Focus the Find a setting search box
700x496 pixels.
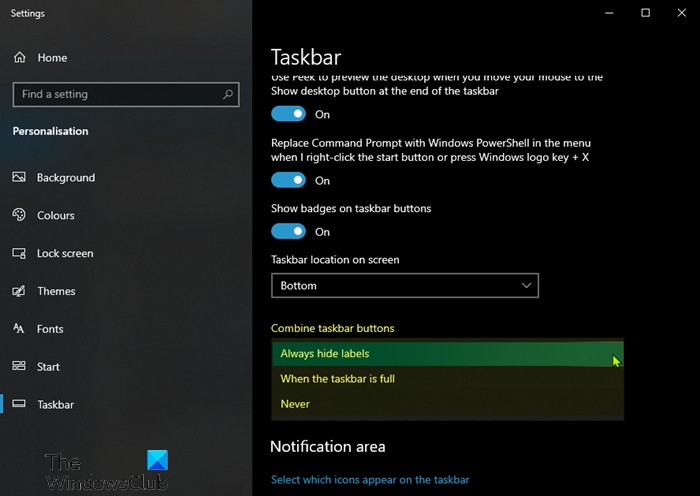[126, 94]
